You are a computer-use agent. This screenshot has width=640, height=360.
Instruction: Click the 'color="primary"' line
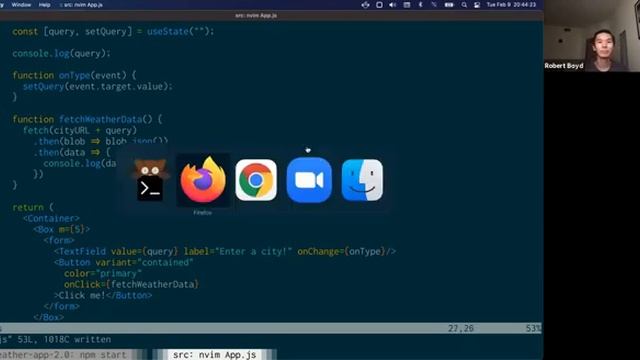click(x=103, y=273)
